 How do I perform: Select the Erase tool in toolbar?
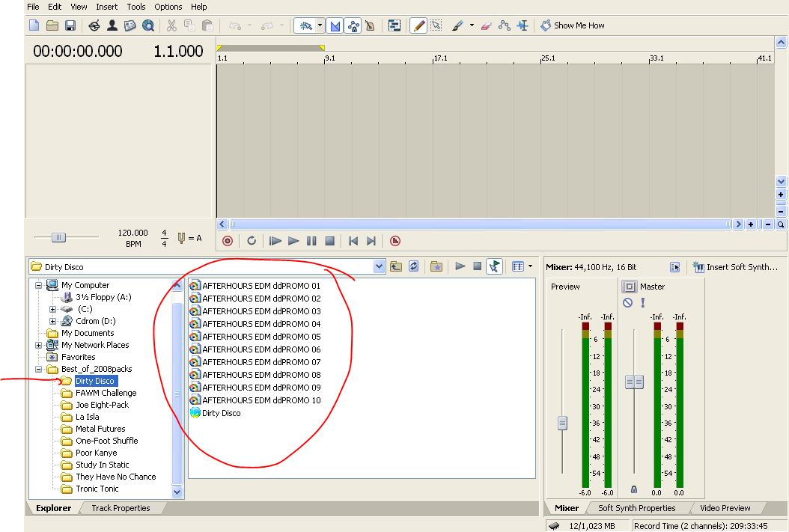pyautogui.click(x=486, y=25)
